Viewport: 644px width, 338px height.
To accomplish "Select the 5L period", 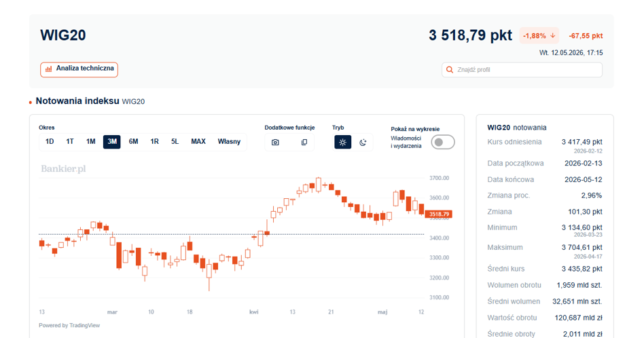I will (175, 142).
